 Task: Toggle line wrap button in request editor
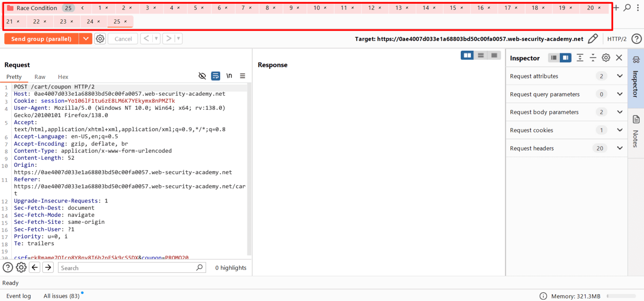tap(216, 76)
